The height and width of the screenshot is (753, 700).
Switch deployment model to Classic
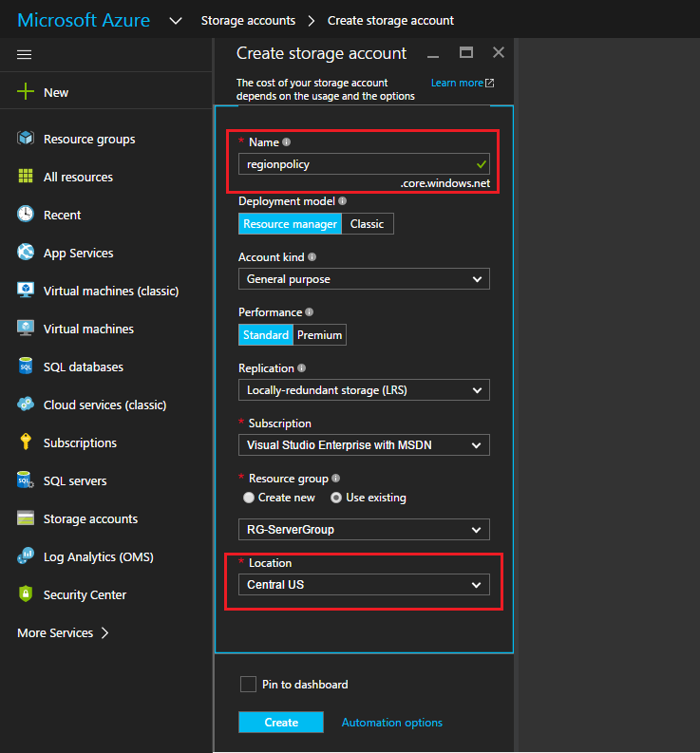368,224
